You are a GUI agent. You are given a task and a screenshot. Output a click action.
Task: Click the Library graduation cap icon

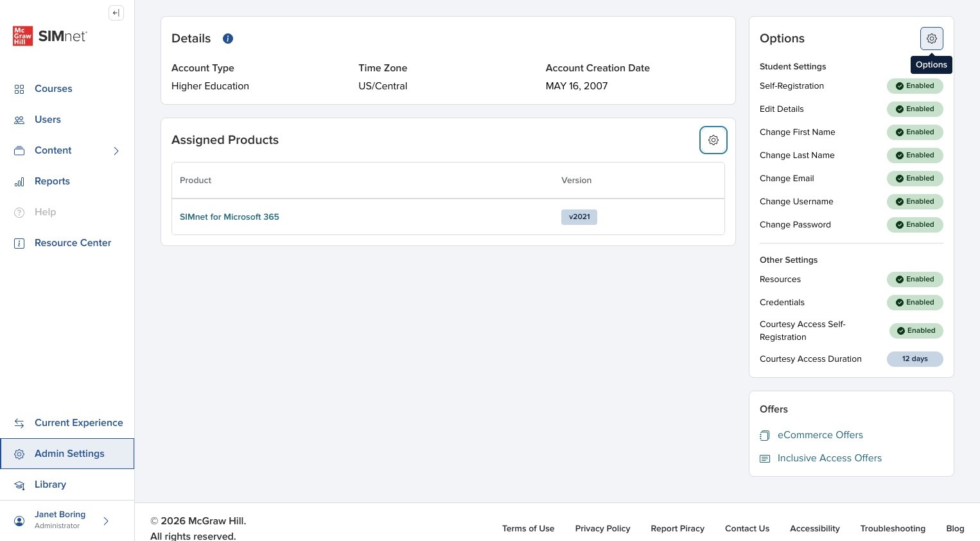(x=19, y=485)
